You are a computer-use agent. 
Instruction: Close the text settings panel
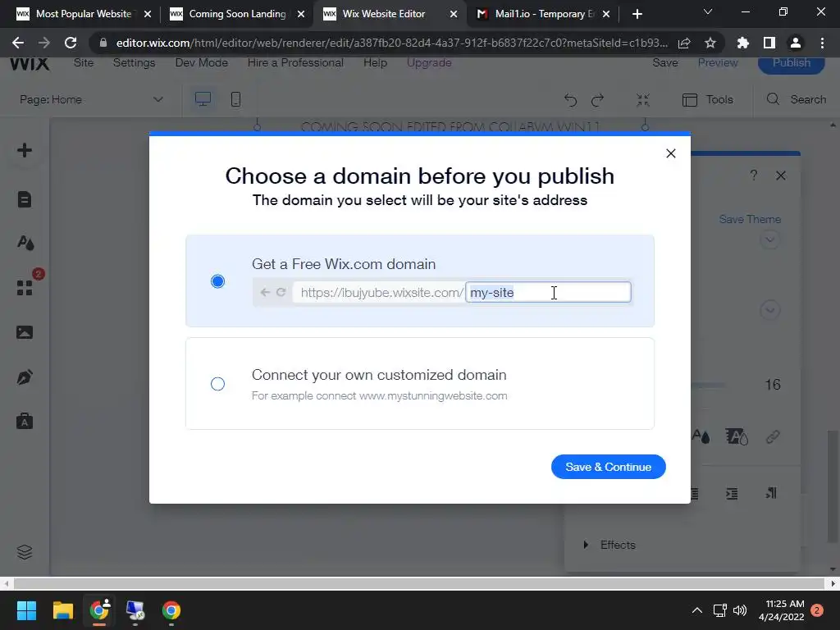point(781,176)
